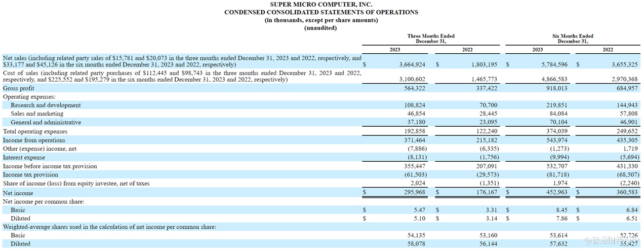
Task: Select the diluted per-share value 5.10
Action: pos(419,219)
